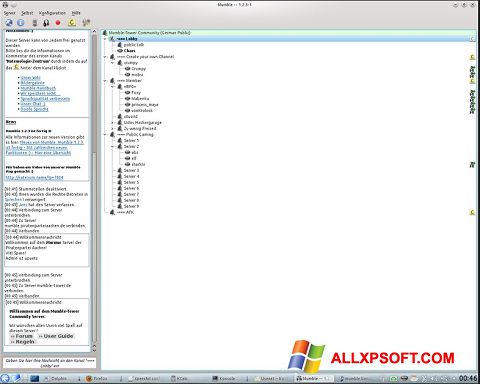Collapse the =RPG= channel
Screen dimensions: 480x384
point(112,87)
